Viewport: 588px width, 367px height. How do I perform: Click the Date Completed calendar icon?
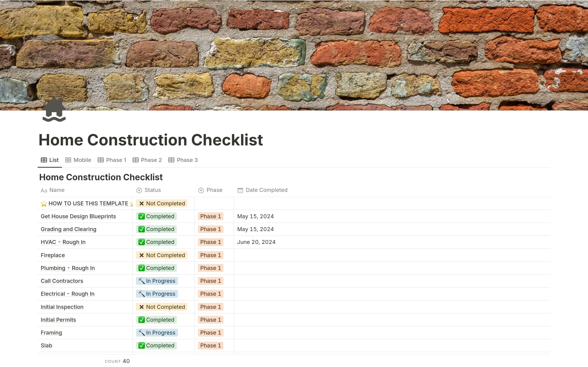coord(240,190)
